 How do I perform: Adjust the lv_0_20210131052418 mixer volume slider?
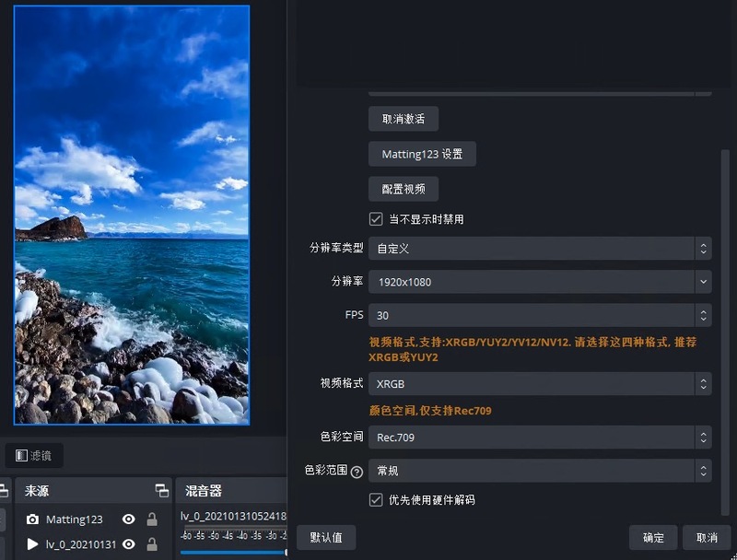(x=233, y=553)
